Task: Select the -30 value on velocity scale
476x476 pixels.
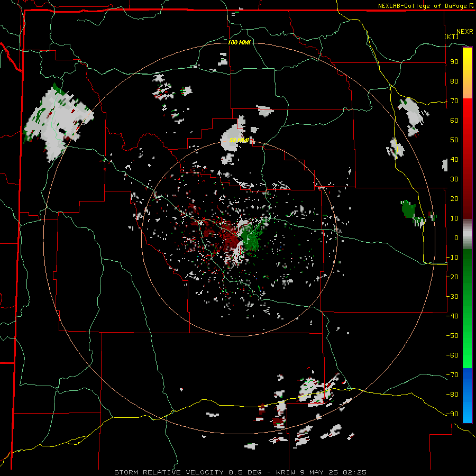Action: [452, 296]
